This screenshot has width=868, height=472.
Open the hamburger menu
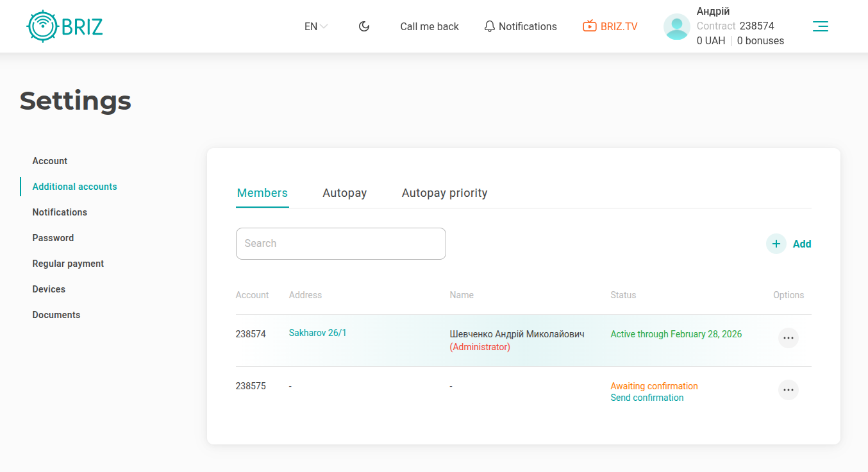coord(820,26)
